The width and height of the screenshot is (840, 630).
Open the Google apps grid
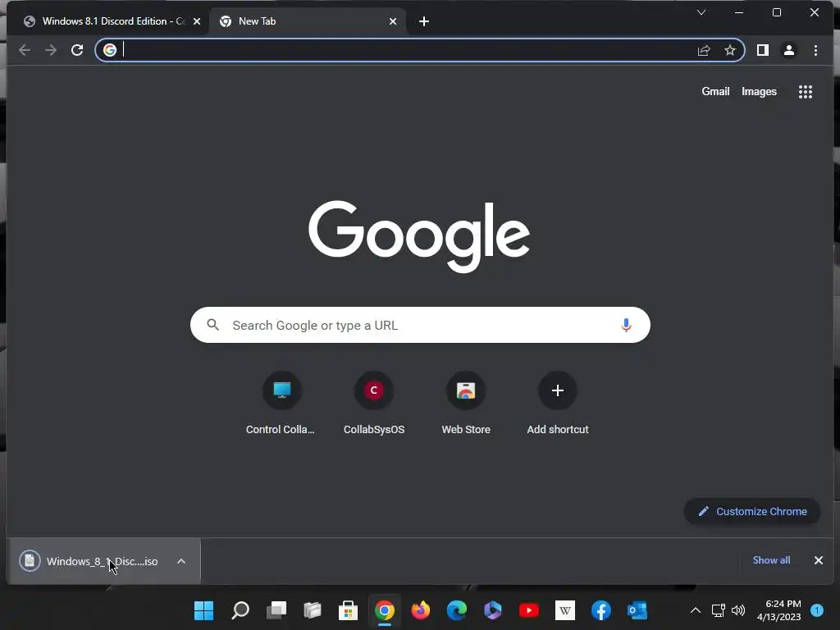(806, 92)
